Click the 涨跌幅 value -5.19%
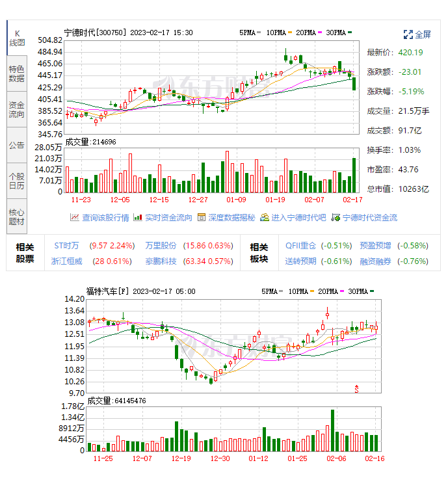Image resolution: width=448 pixels, height=489 pixels. [411, 92]
